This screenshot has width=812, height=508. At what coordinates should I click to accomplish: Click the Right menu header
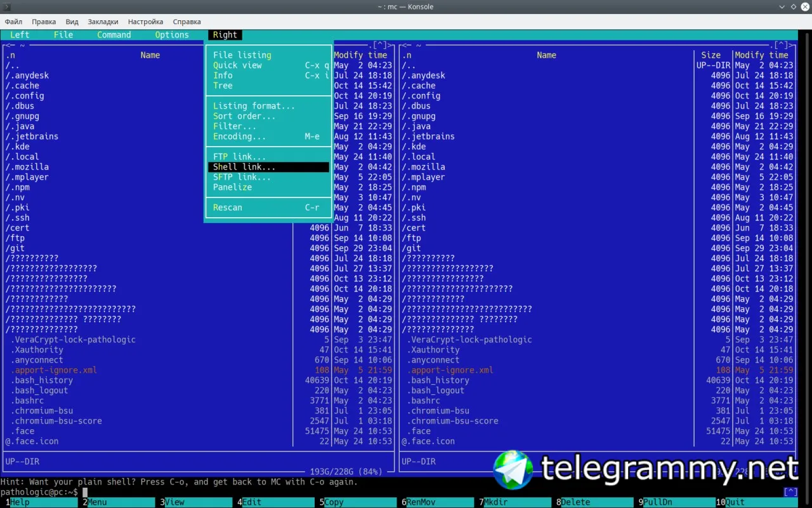tap(225, 35)
